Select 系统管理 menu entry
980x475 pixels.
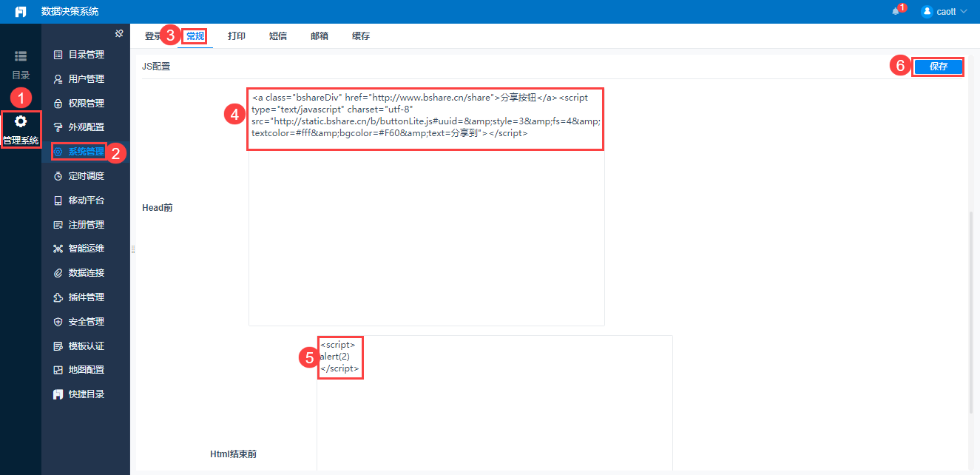(86, 152)
